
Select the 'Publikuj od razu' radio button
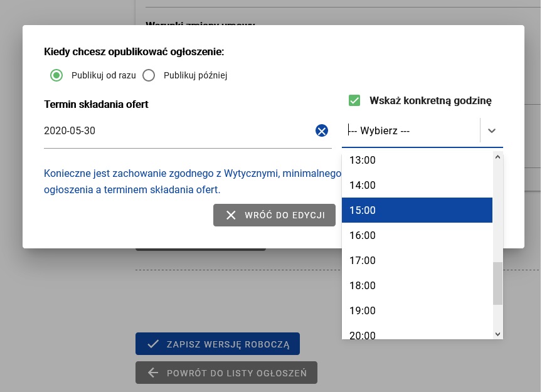tap(56, 75)
